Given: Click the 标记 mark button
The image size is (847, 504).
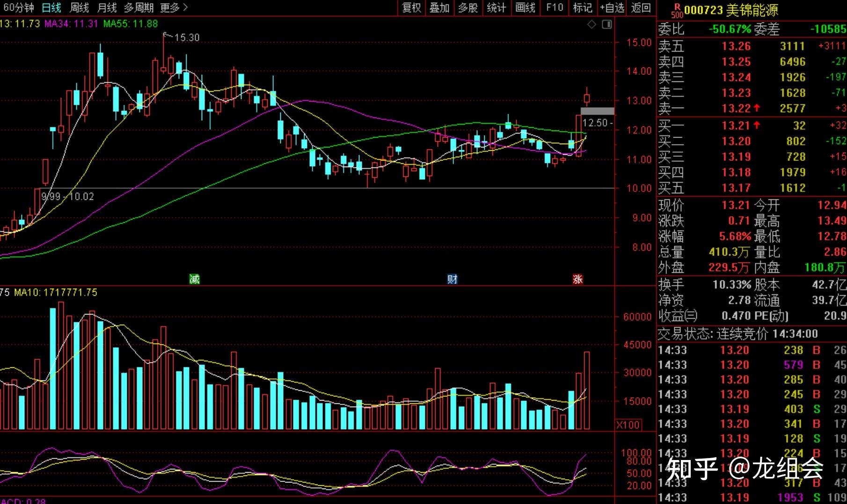Looking at the screenshot, I should coord(583,7).
